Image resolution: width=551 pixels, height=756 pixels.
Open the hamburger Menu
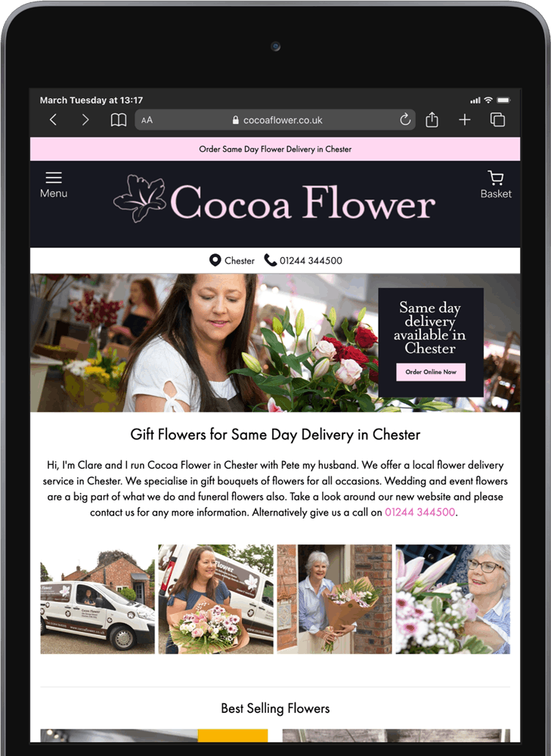pos(54,184)
